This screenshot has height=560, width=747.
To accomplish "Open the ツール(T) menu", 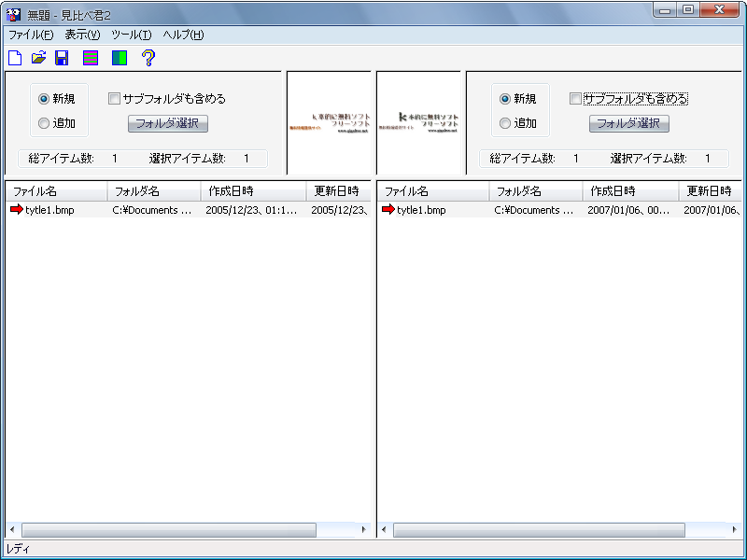I will click(x=132, y=35).
